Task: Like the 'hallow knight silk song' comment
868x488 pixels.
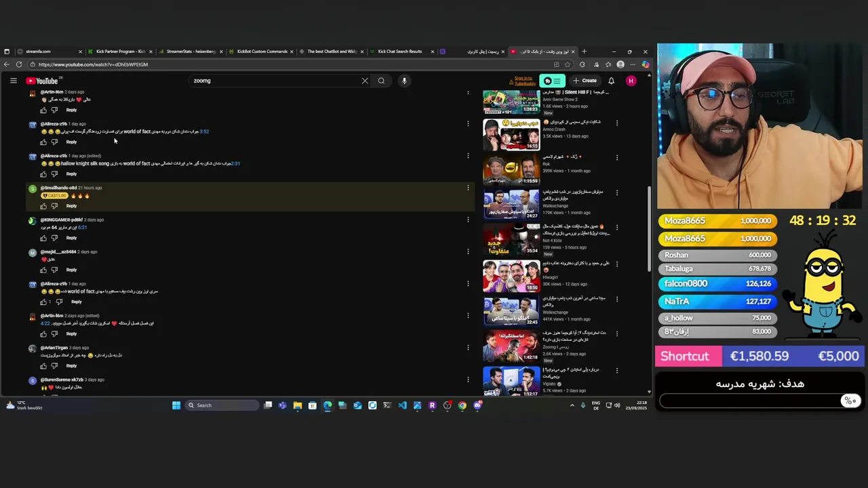Action: coord(43,174)
